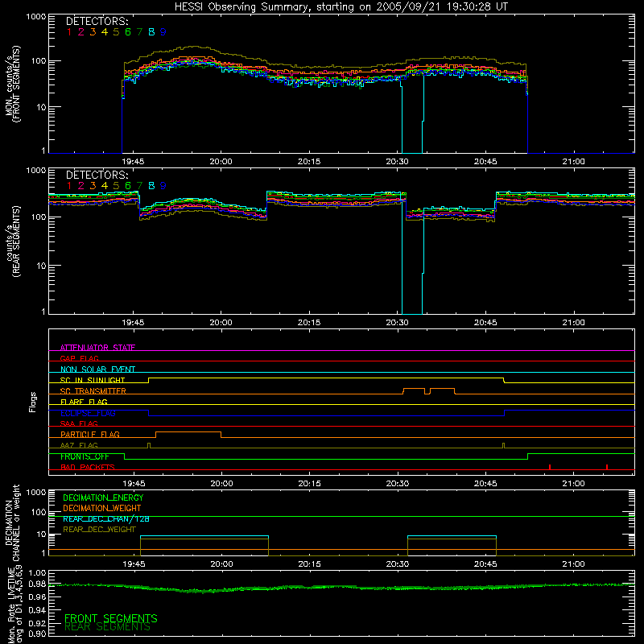Click detector number 9 in the front segments legend

click(163, 32)
